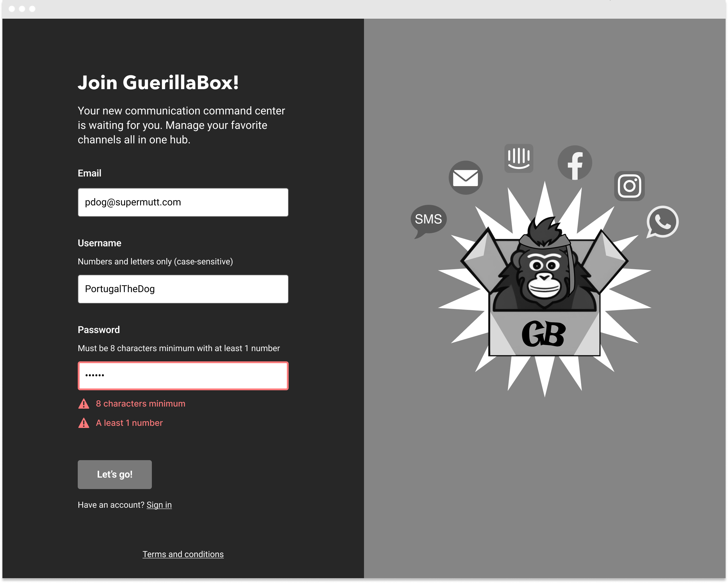728x583 pixels.
Task: Click the Instagram icon
Action: [629, 186]
